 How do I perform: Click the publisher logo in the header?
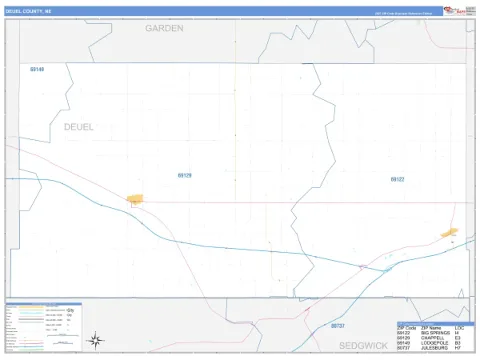(x=455, y=11)
